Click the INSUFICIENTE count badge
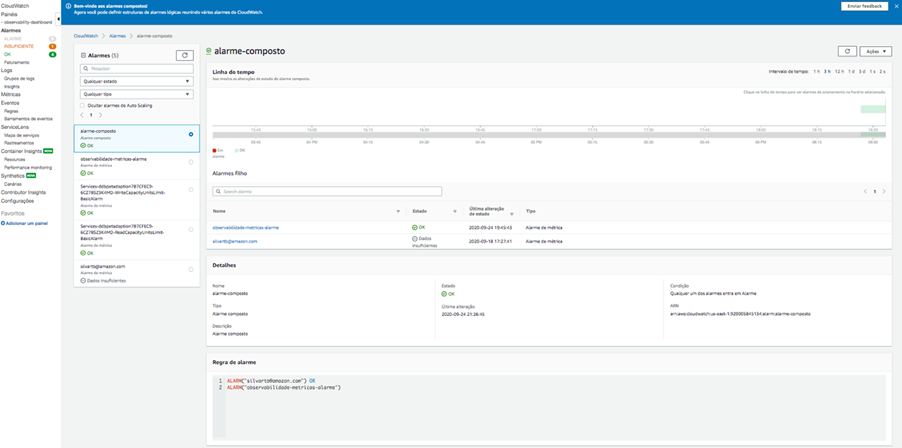 [52, 46]
